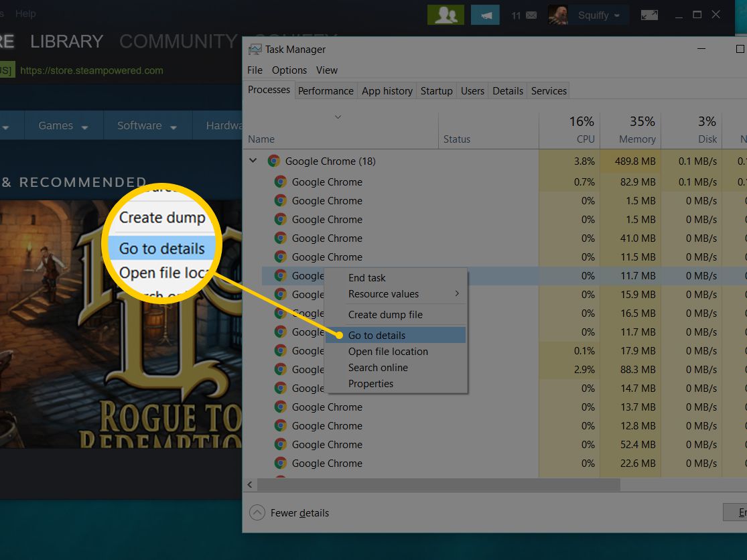
Task: Click 2.9% CPU cell
Action: pyautogui.click(x=569, y=370)
